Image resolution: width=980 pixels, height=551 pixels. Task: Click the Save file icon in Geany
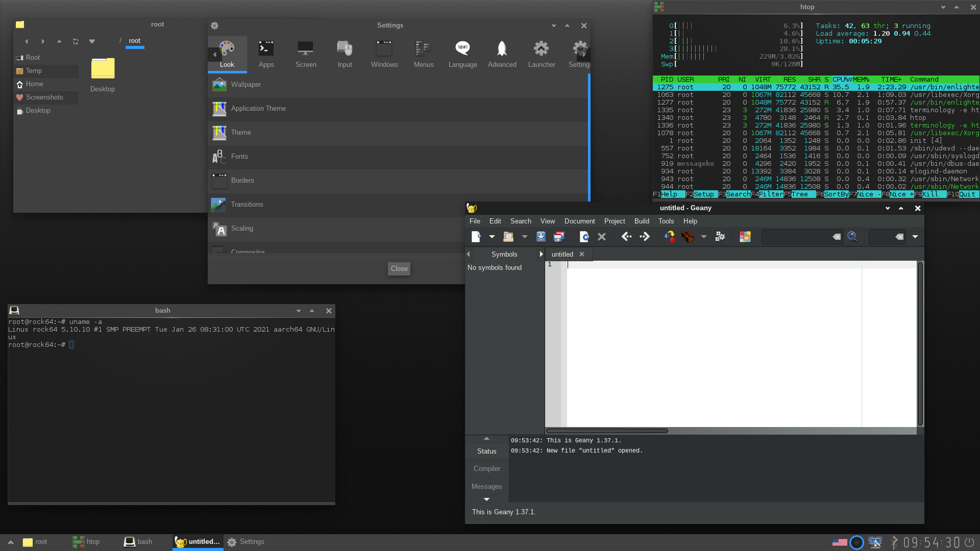tap(541, 237)
